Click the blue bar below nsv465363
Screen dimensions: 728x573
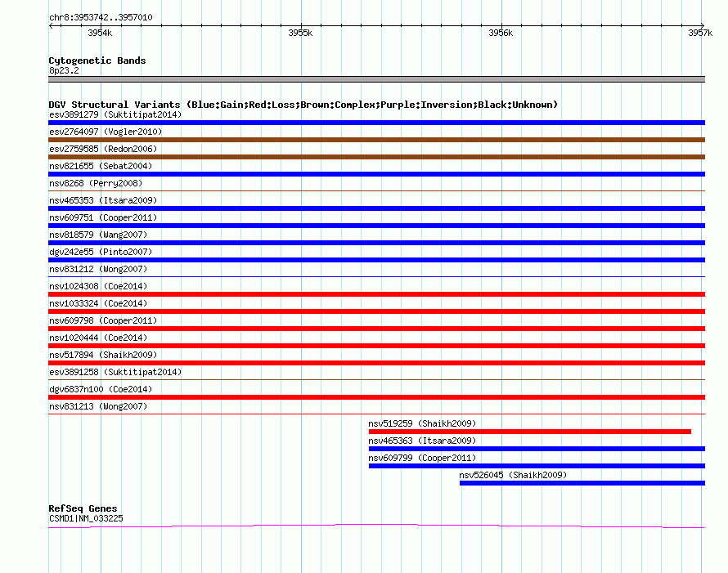click(537, 449)
